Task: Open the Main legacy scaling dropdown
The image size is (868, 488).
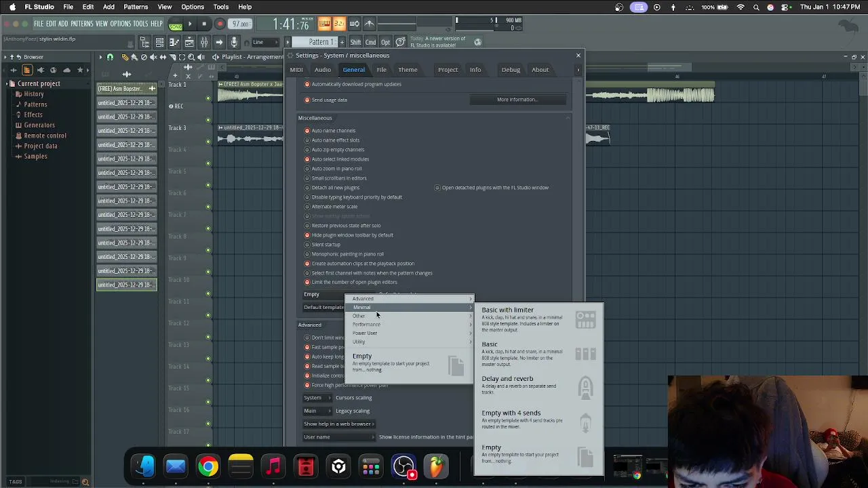Action: 317,411
